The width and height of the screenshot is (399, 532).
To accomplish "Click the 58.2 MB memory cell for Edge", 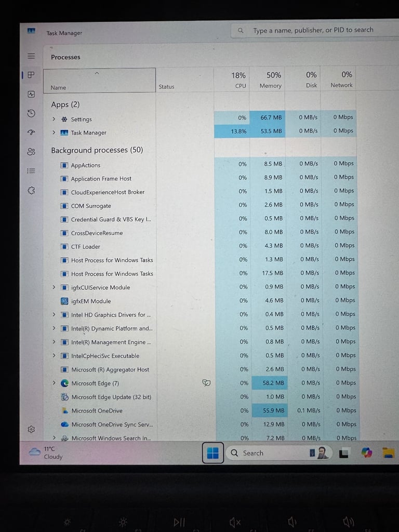I will click(270, 383).
